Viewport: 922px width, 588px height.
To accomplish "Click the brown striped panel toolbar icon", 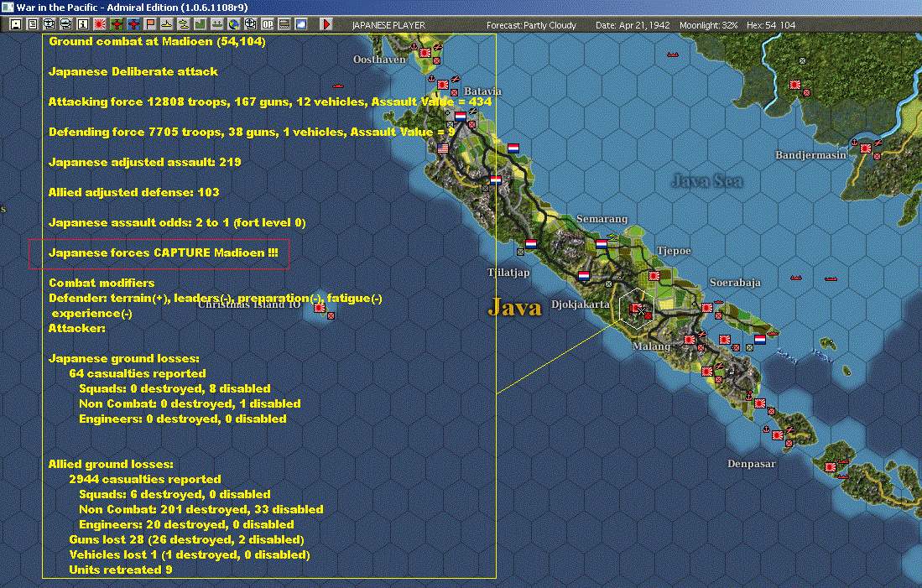I will tap(284, 24).
